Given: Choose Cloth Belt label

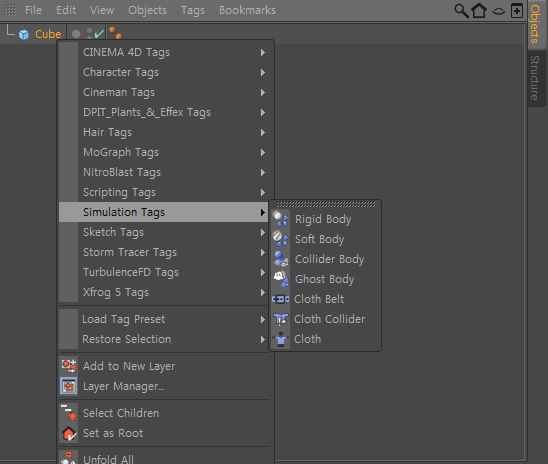Looking at the screenshot, I should point(319,299).
